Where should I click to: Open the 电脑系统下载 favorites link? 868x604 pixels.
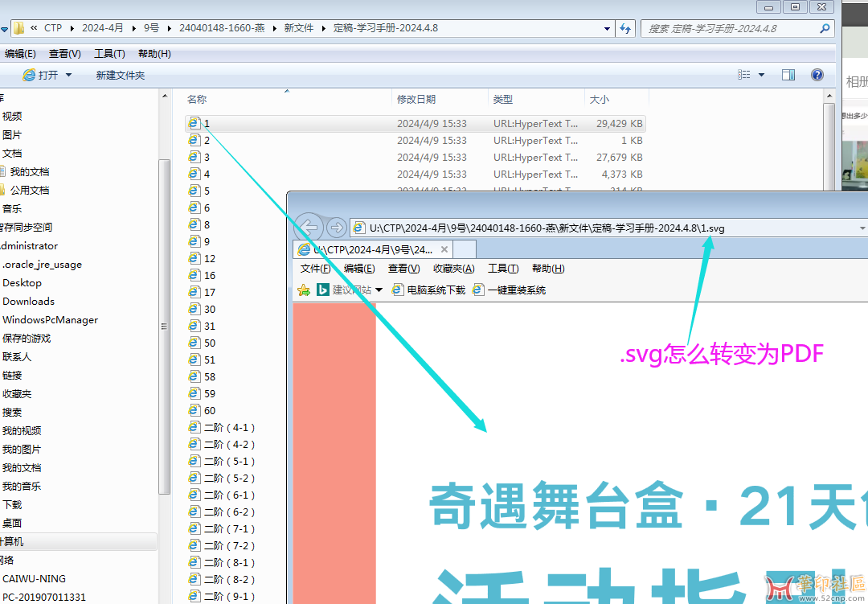pyautogui.click(x=428, y=290)
